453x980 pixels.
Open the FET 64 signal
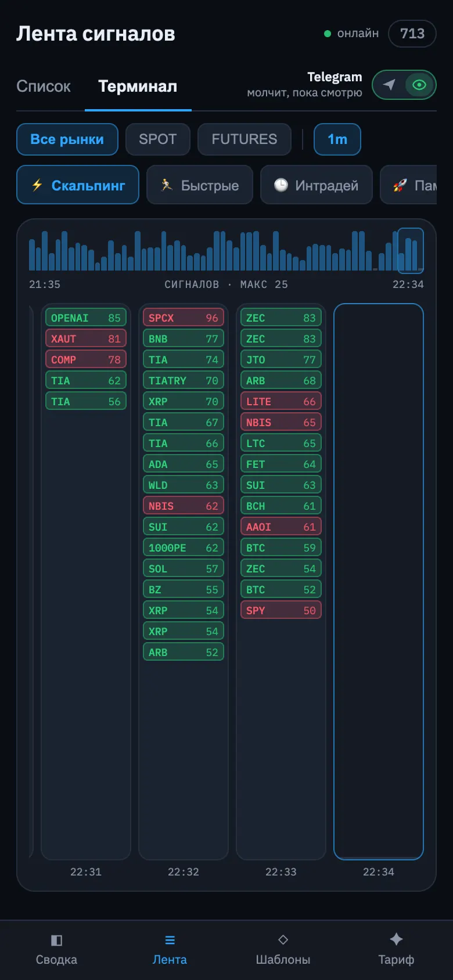pos(281,464)
